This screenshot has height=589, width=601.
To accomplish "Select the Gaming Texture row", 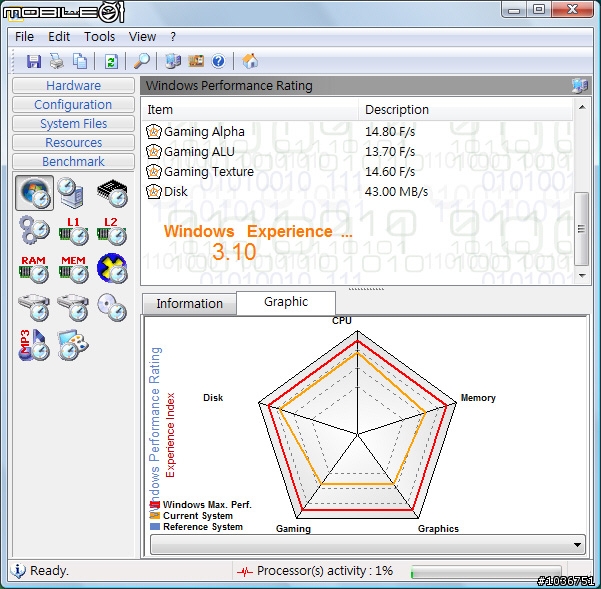I will point(358,172).
